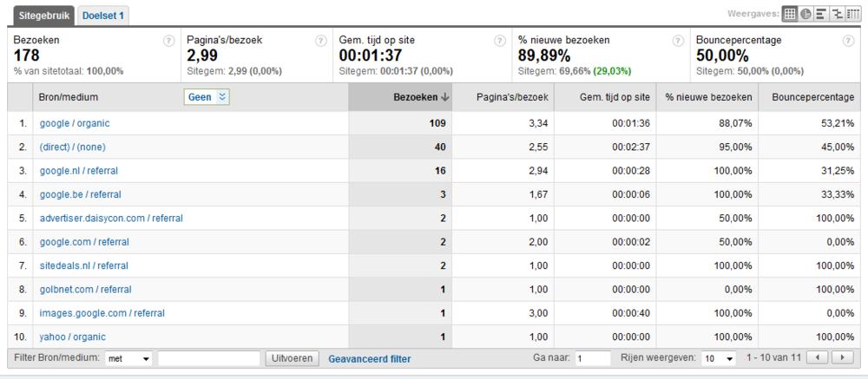Select the performance bar view icon
Screen dimensions: 868x379
coord(821,15)
